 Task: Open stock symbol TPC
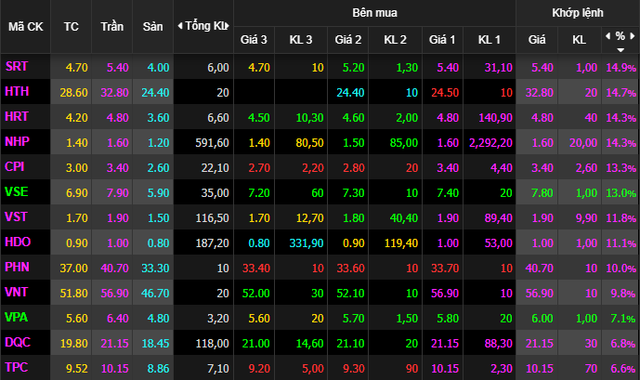coord(16,367)
